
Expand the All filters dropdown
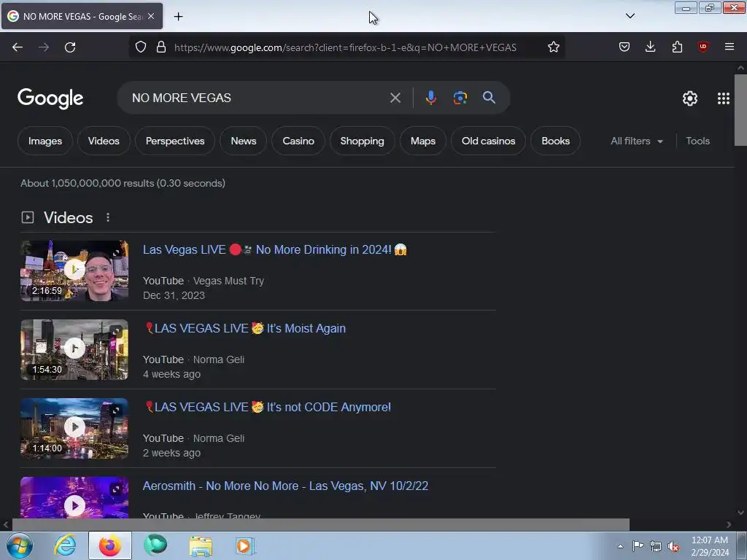coord(636,141)
